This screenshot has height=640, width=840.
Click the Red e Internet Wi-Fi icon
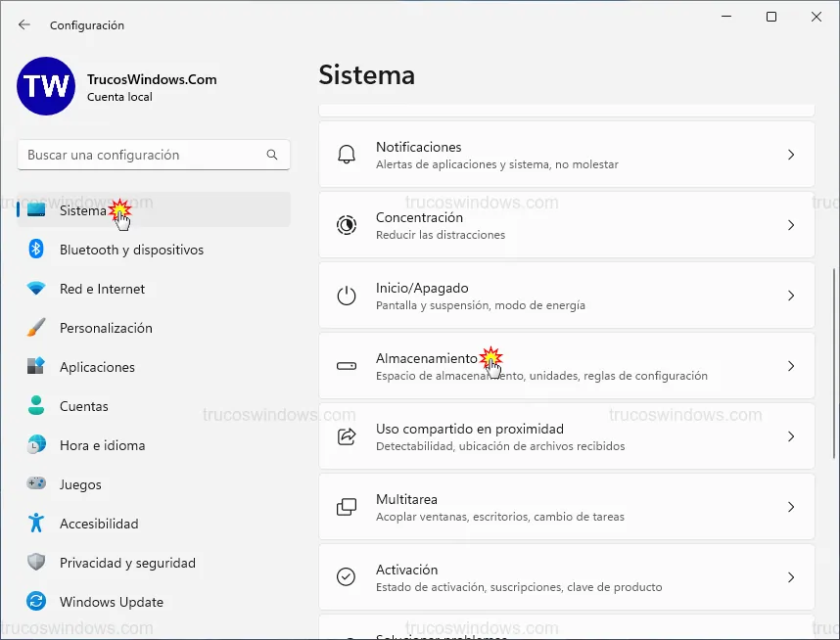point(36,289)
